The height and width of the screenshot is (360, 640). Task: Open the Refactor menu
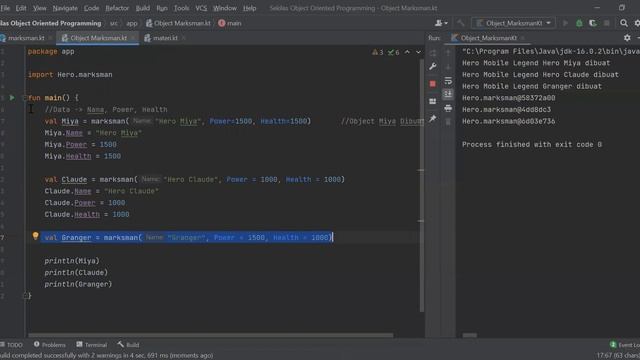[117, 8]
